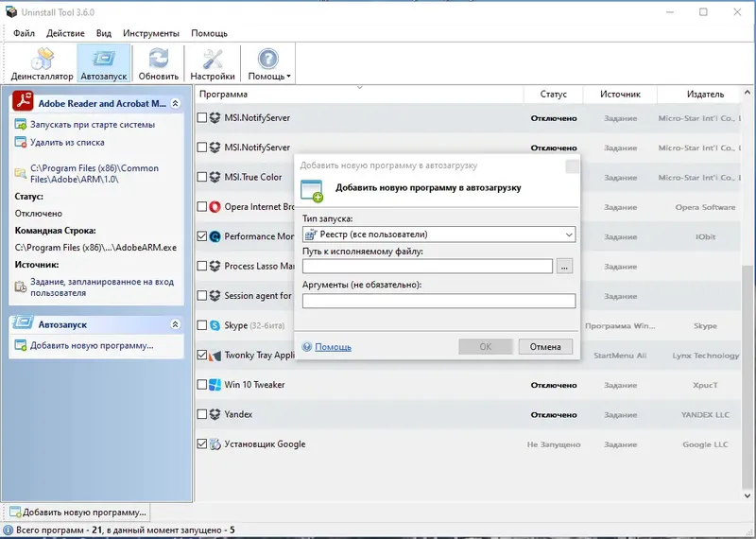The width and height of the screenshot is (756, 539).
Task: Click the OK button in dialog
Action: (x=486, y=346)
